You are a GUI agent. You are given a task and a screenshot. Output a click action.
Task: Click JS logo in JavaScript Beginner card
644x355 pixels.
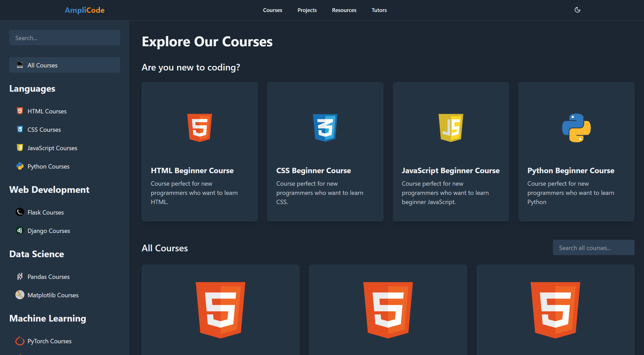[x=451, y=128]
